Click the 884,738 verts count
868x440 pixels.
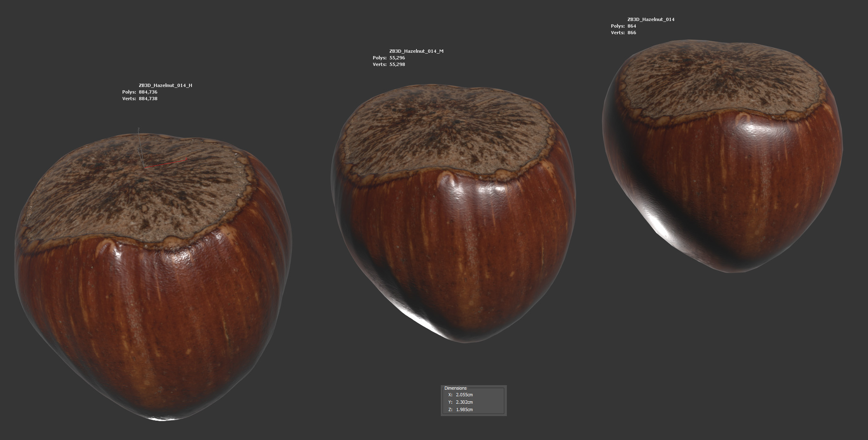pos(148,99)
